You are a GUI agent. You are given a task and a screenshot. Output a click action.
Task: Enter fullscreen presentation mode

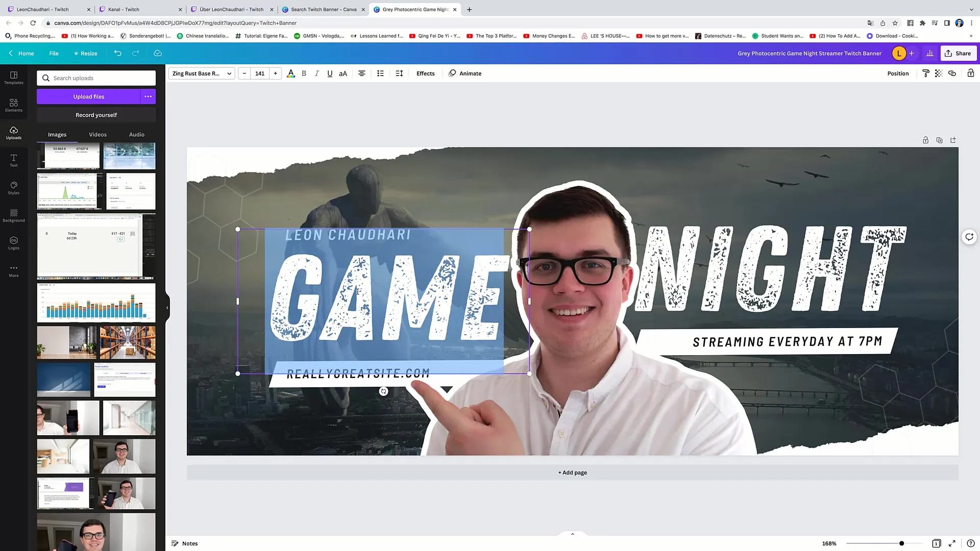pyautogui.click(x=952, y=543)
